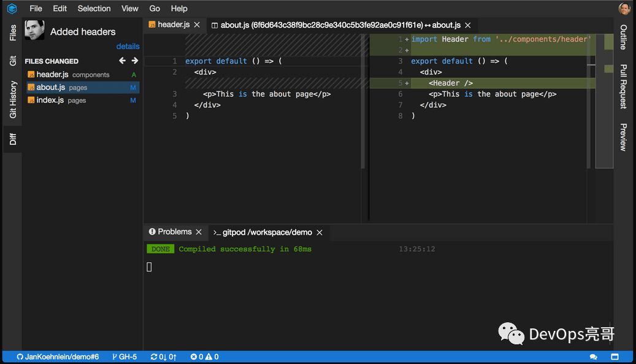Open the Pull Request side panel
The image size is (636, 364).
623,86
